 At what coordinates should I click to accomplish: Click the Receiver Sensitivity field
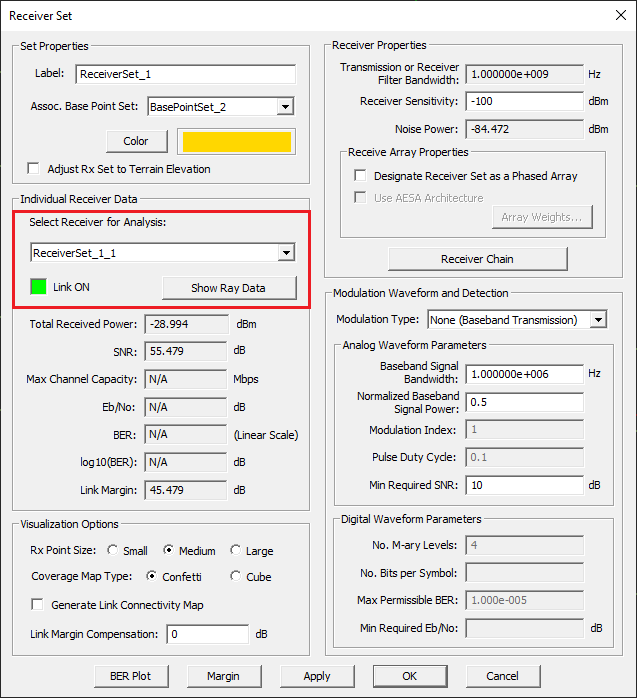tap(524, 101)
